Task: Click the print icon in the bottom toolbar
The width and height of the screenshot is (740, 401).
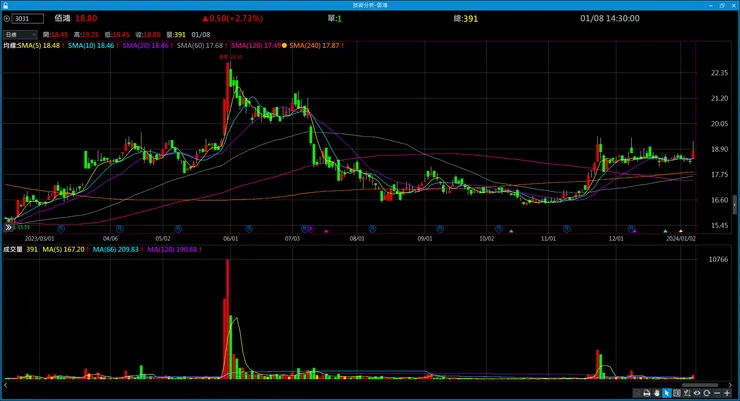Action: 647,393
